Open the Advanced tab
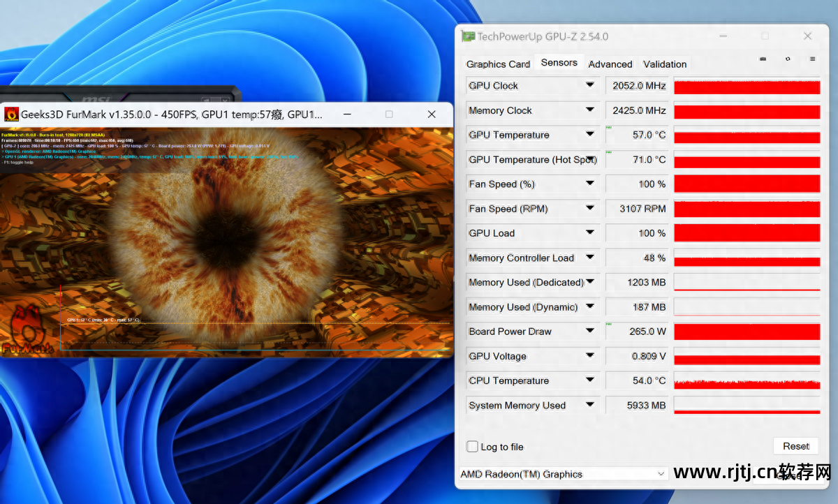Screen dimensions: 838x504 point(610,64)
